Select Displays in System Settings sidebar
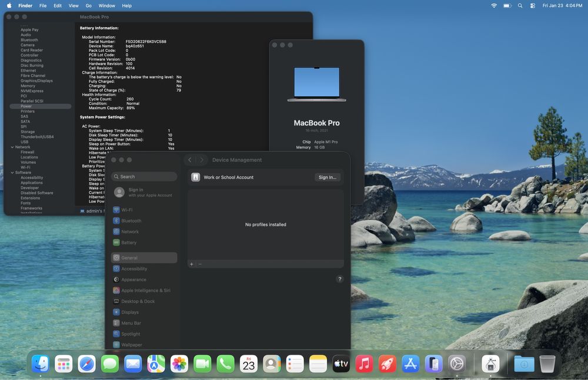The height and width of the screenshot is (380, 588). 145,312
